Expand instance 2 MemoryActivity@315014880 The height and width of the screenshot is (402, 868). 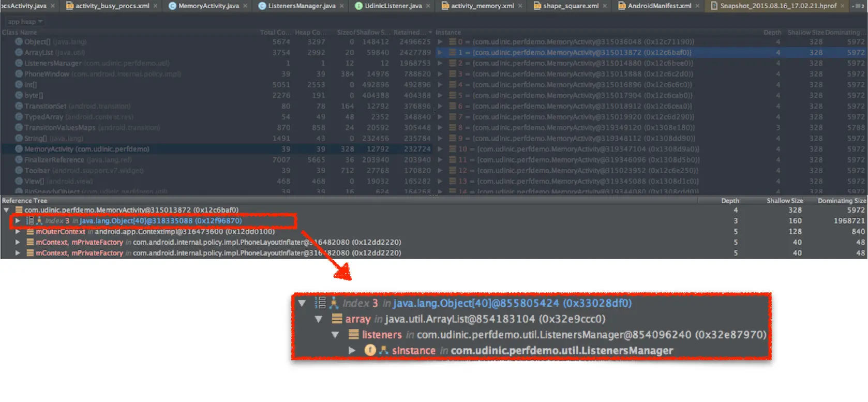tap(440, 63)
